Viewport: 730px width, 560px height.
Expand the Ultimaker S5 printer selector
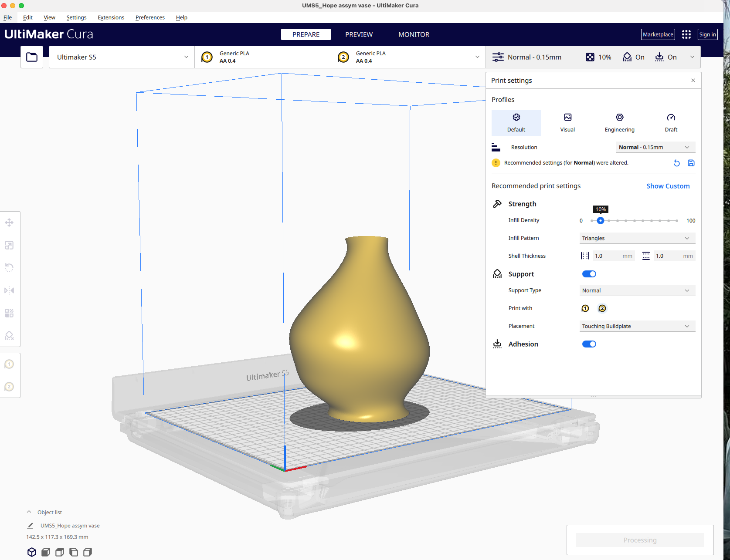(x=186, y=57)
